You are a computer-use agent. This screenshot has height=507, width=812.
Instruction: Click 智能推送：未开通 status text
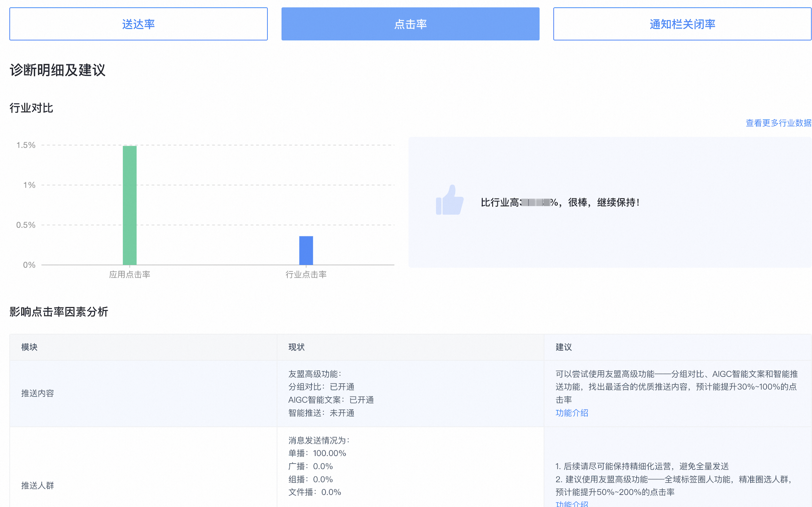click(x=321, y=413)
